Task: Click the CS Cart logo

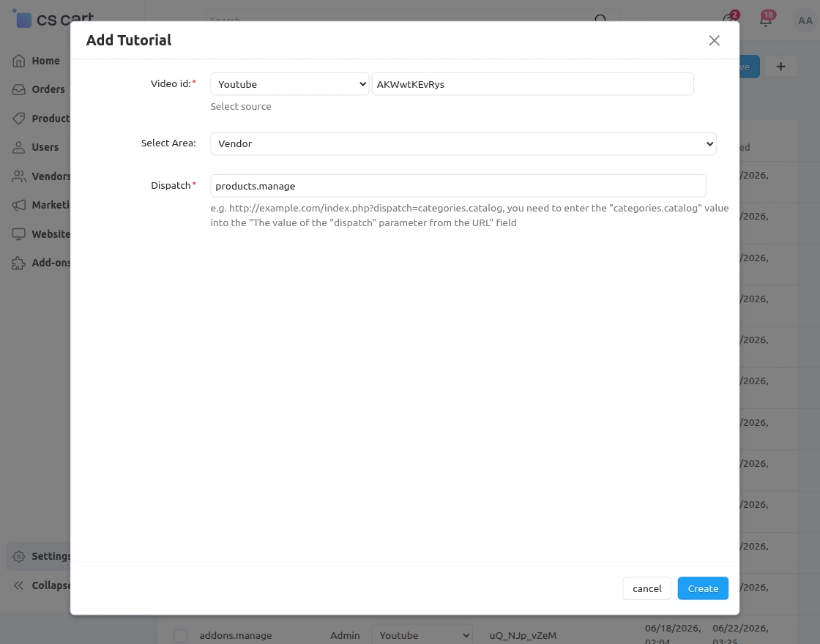Action: click(53, 19)
